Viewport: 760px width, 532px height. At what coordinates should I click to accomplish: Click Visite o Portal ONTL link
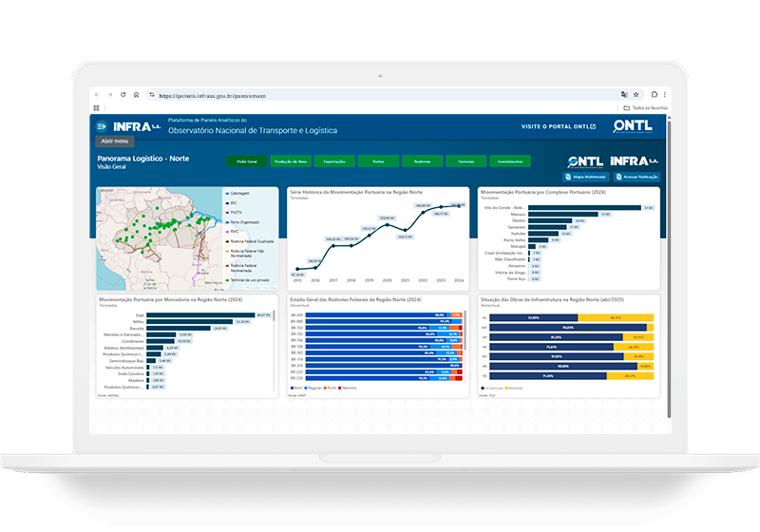558,126
